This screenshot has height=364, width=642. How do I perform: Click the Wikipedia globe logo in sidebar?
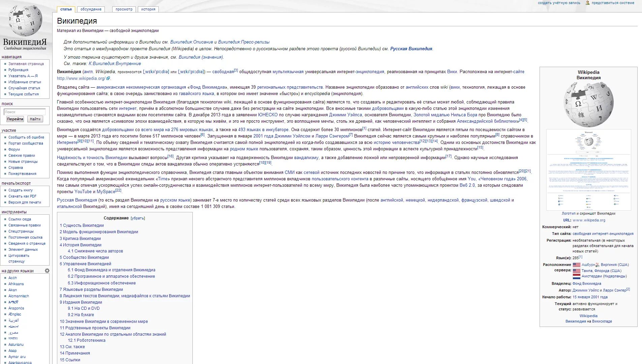click(x=25, y=20)
